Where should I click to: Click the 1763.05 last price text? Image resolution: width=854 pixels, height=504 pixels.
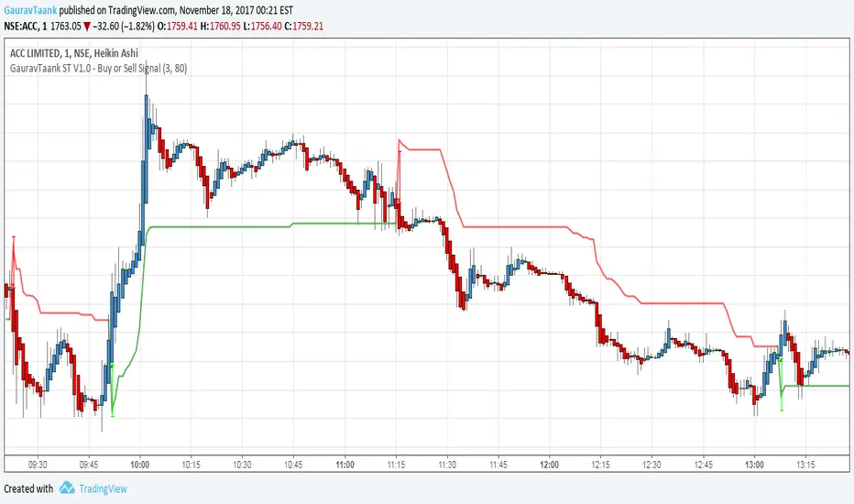coord(65,27)
